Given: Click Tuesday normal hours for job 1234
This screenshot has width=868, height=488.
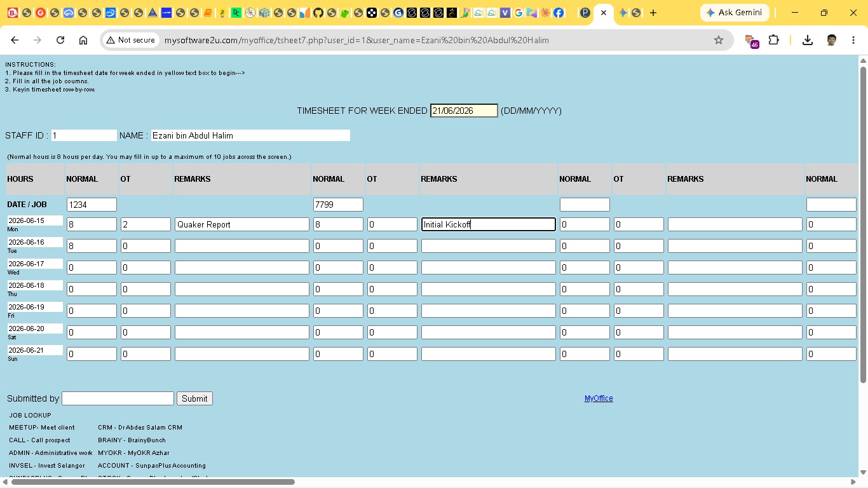Looking at the screenshot, I should click(92, 246).
